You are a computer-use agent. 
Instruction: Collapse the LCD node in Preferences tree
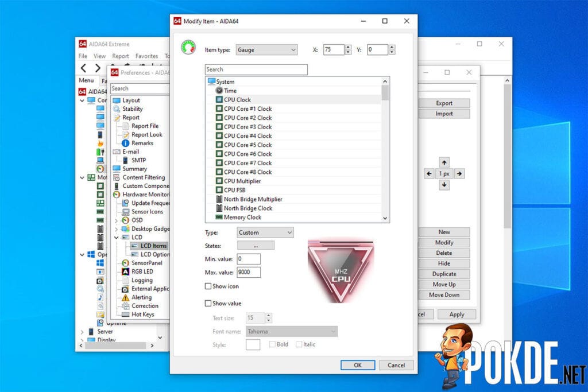(x=116, y=237)
